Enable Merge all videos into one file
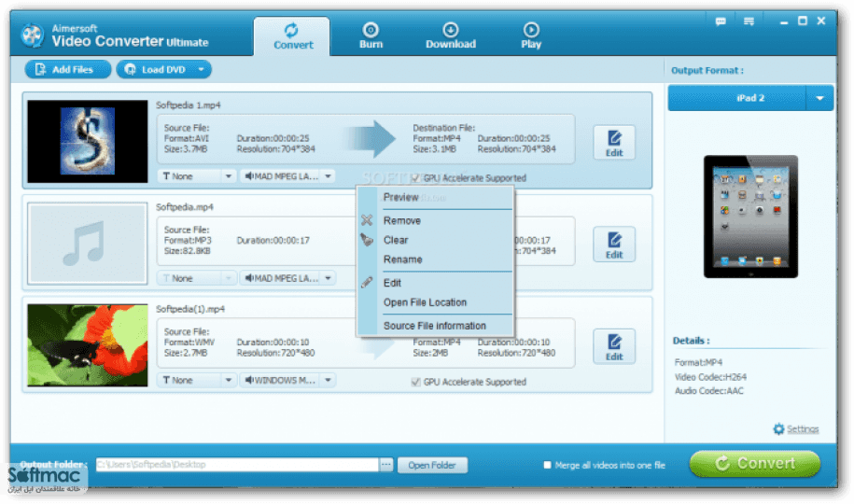 547,465
